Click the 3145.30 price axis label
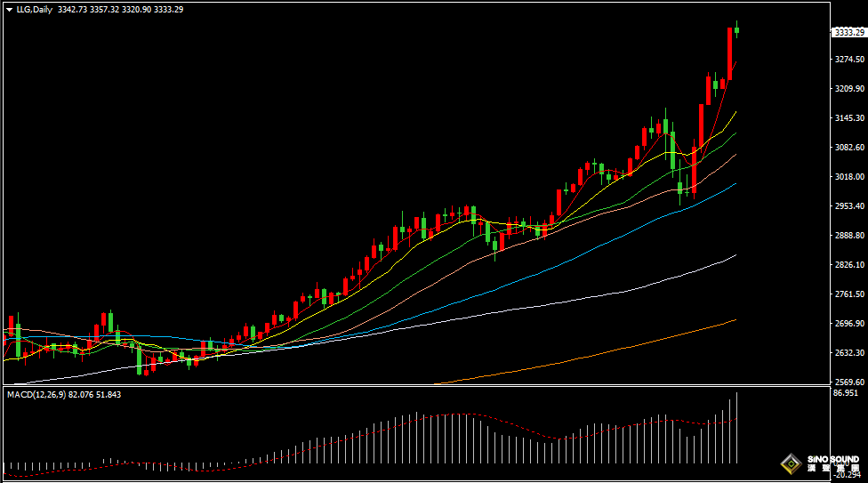Viewport: 868px width, 483px height. [849, 118]
